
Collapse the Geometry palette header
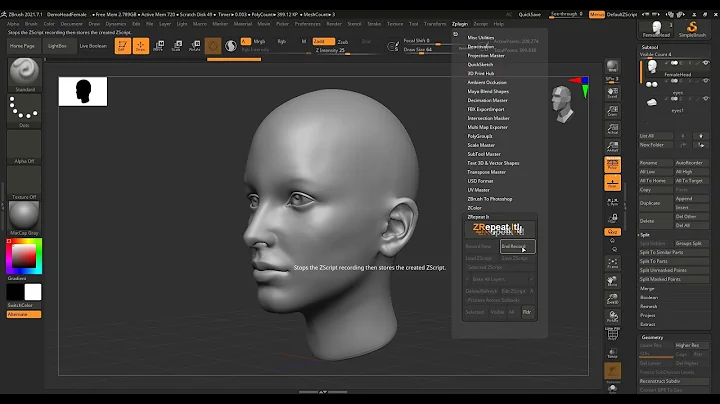[652, 337]
